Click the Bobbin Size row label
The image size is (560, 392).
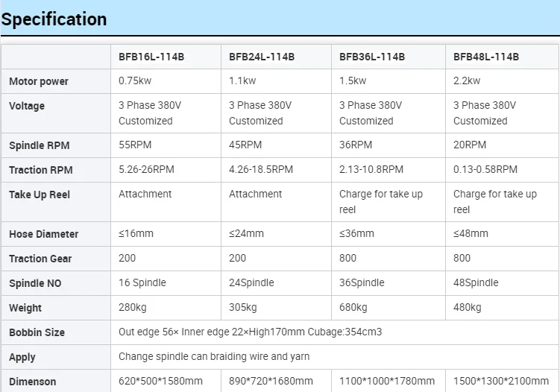(37, 332)
